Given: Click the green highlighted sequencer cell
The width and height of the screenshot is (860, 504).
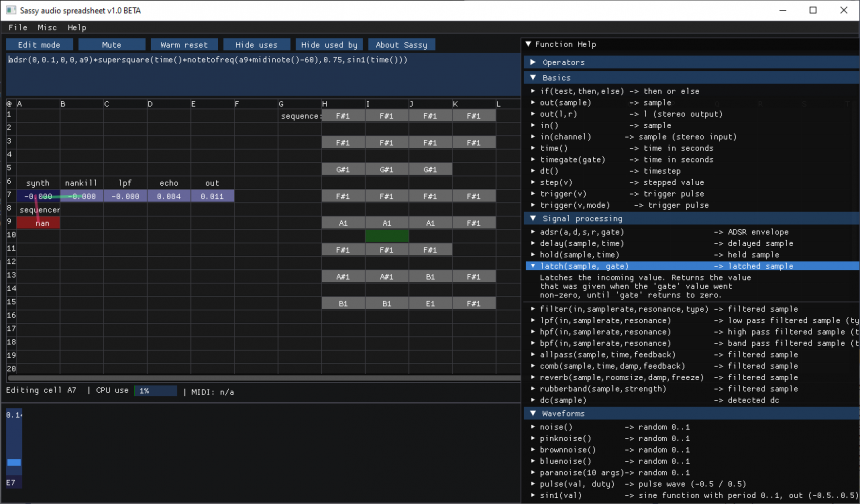Looking at the screenshot, I should click(x=386, y=236).
